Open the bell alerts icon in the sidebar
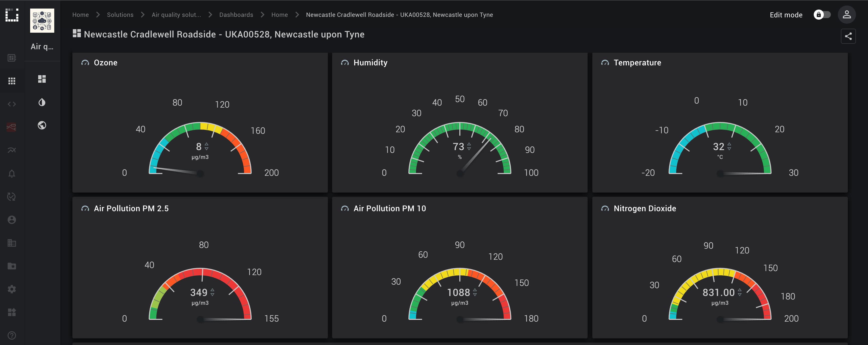This screenshot has height=345, width=868. pyautogui.click(x=12, y=173)
